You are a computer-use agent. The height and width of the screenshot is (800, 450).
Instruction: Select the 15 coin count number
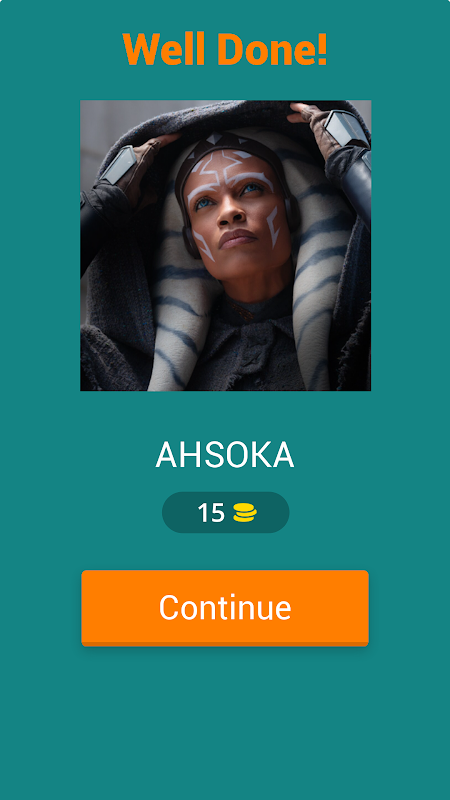pos(211,513)
